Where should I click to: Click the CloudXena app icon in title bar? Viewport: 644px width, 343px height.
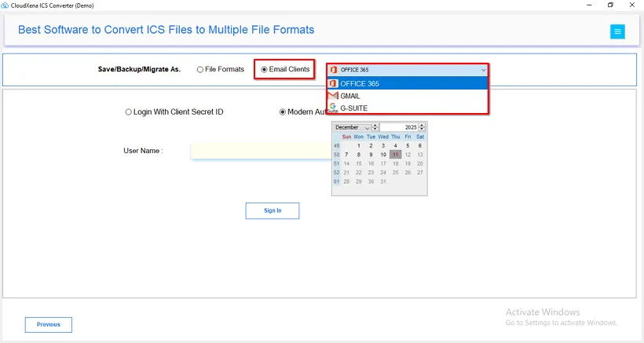(5, 5)
